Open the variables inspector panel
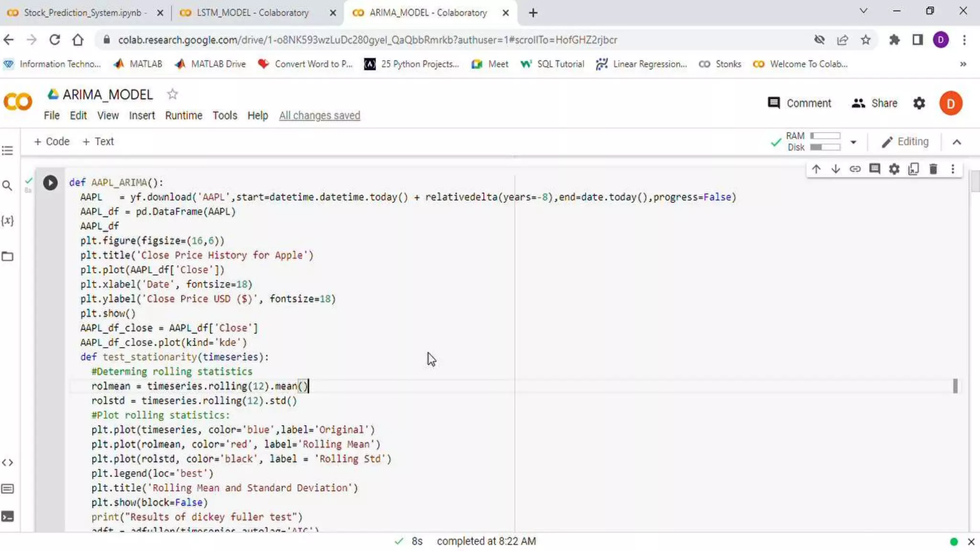This screenshot has width=980, height=551. coord(7,220)
